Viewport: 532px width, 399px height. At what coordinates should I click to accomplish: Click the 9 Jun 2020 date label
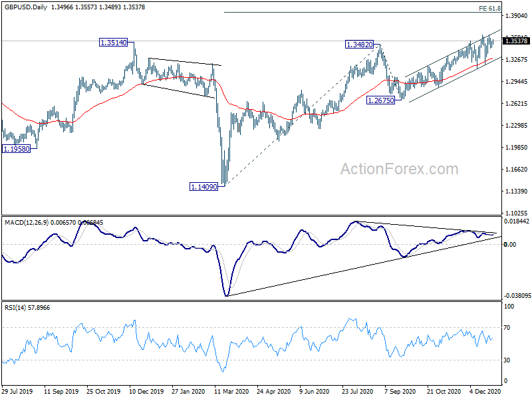[x=315, y=391]
